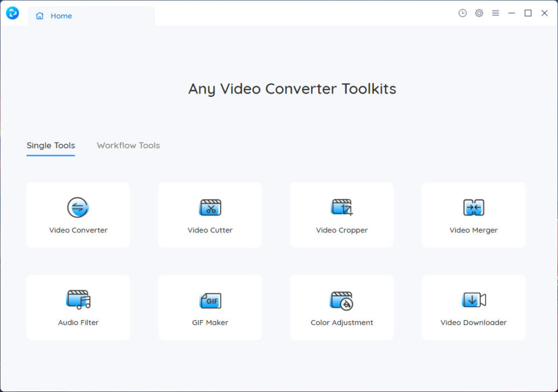
Task: Open the Audio Filter icon
Action: pyautogui.click(x=78, y=299)
